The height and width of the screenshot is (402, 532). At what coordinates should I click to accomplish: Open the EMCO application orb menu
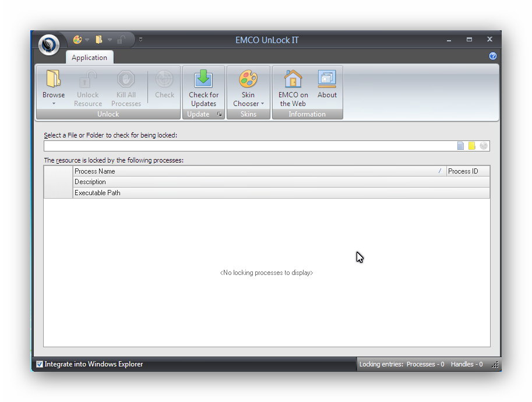pos(49,44)
